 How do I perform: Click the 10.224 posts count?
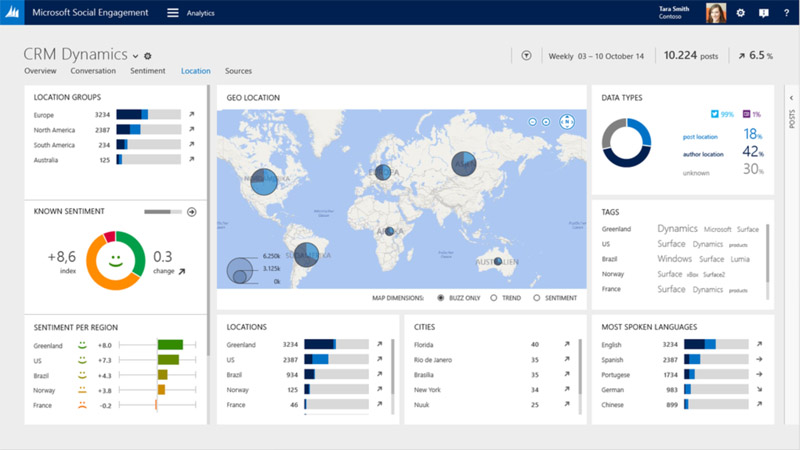pos(690,56)
